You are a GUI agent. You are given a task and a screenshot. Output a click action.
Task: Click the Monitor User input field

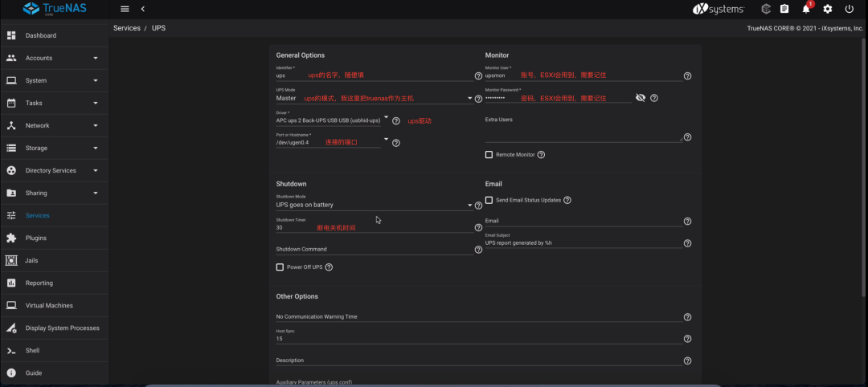[x=583, y=75]
